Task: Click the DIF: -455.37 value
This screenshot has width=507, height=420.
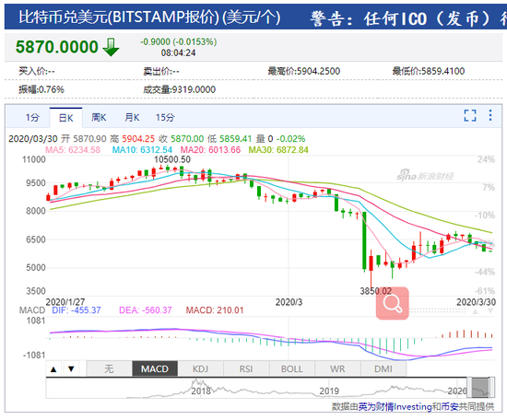Action: tap(77, 310)
